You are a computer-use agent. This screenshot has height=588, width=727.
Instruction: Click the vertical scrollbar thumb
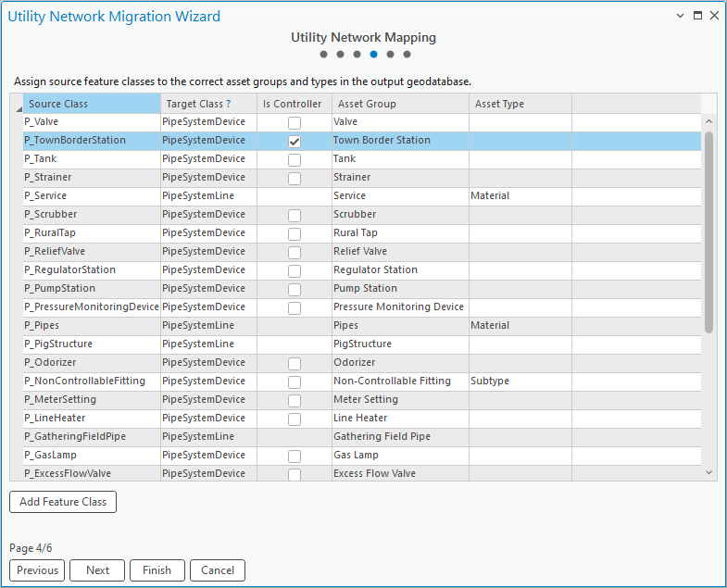point(708,232)
